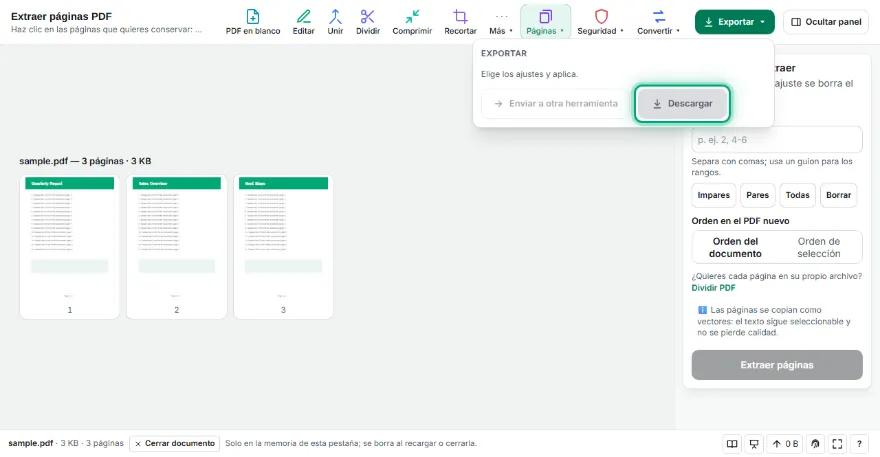
Task: Click Descargar in the export popup
Action: (682, 103)
